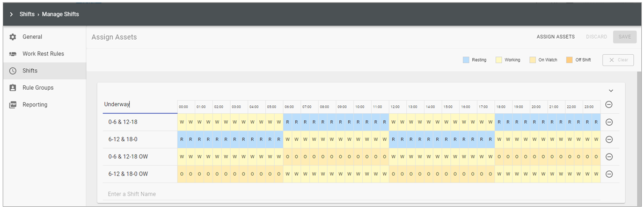
Task: Click the SAVE button
Action: tap(625, 37)
